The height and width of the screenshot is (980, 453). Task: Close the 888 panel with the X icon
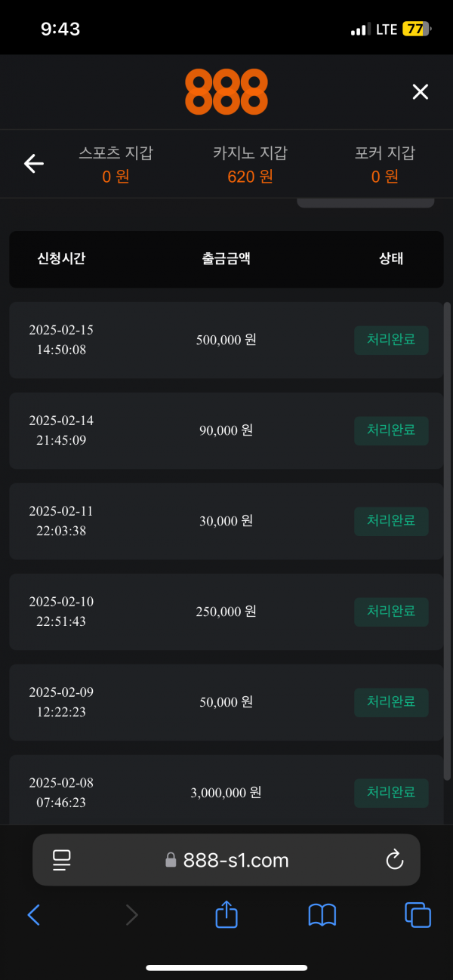tap(420, 92)
